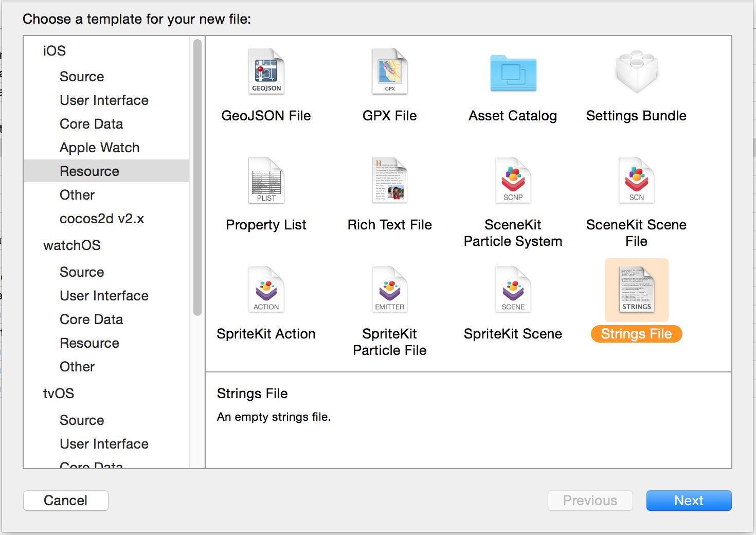Pick the SceneKit Particle System SCNP icon
The height and width of the screenshot is (535, 756).
click(513, 181)
